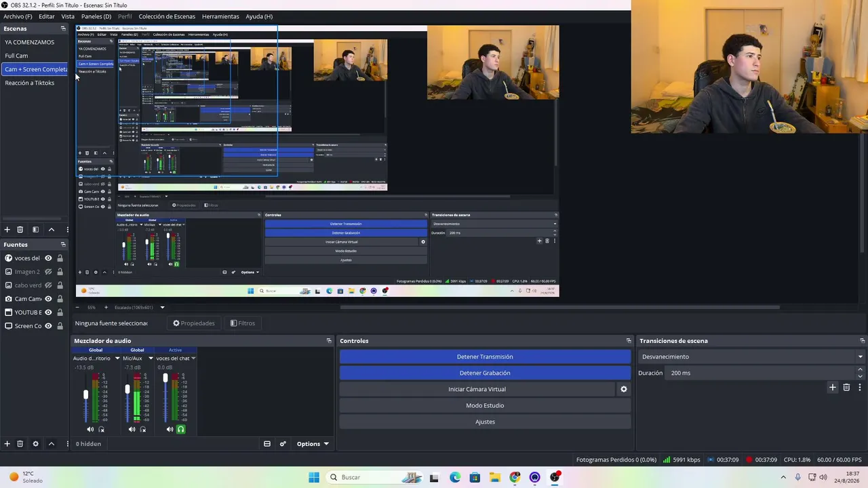The width and height of the screenshot is (868, 488).
Task: Open the Paneles menu
Action: point(96,16)
